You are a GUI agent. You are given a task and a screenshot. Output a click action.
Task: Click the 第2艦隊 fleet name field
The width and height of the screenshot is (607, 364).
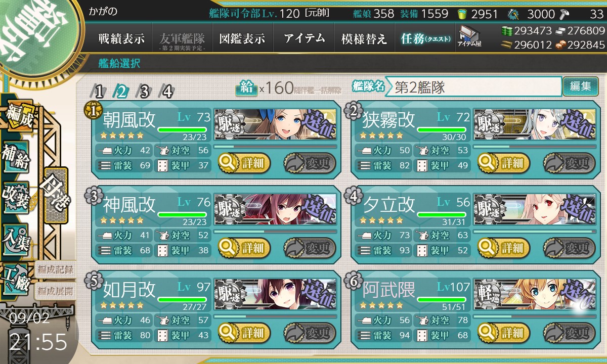[x=473, y=86]
